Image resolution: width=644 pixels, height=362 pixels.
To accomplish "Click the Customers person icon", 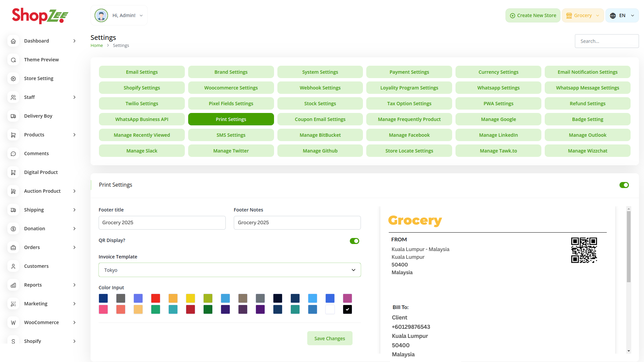I will [13, 266].
